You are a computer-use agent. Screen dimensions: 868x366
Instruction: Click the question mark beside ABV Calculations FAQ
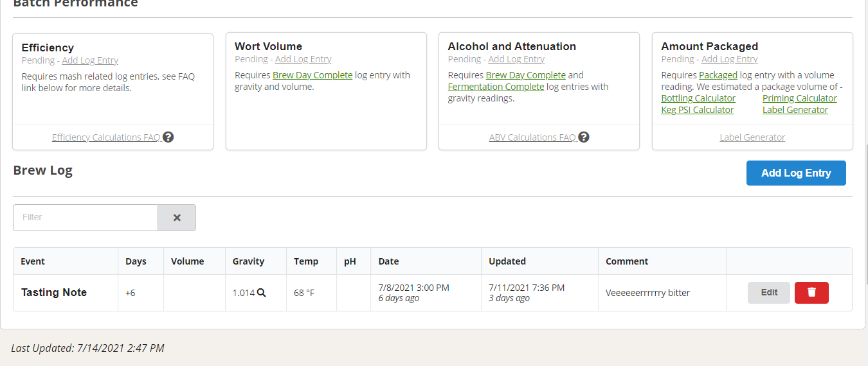[584, 137]
